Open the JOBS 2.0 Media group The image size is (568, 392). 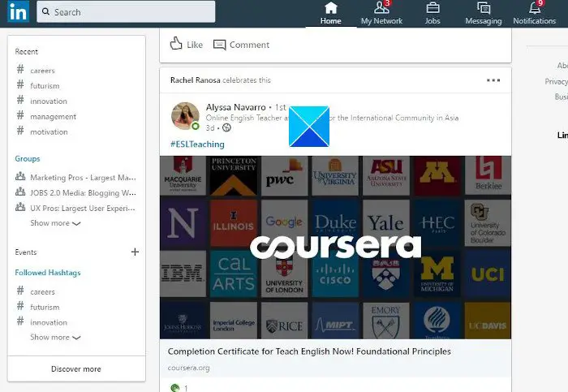click(x=83, y=192)
